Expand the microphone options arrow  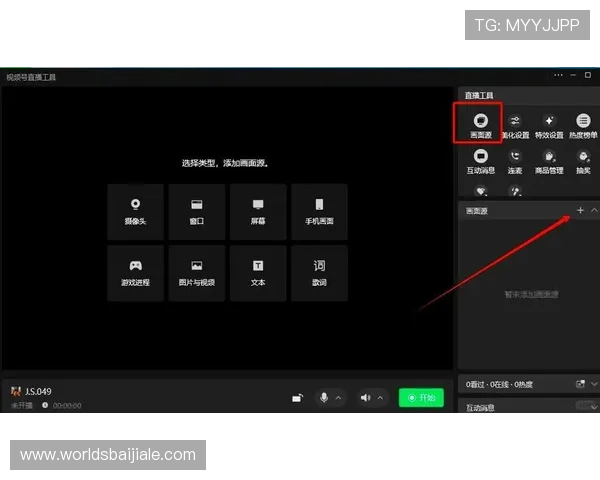point(338,398)
